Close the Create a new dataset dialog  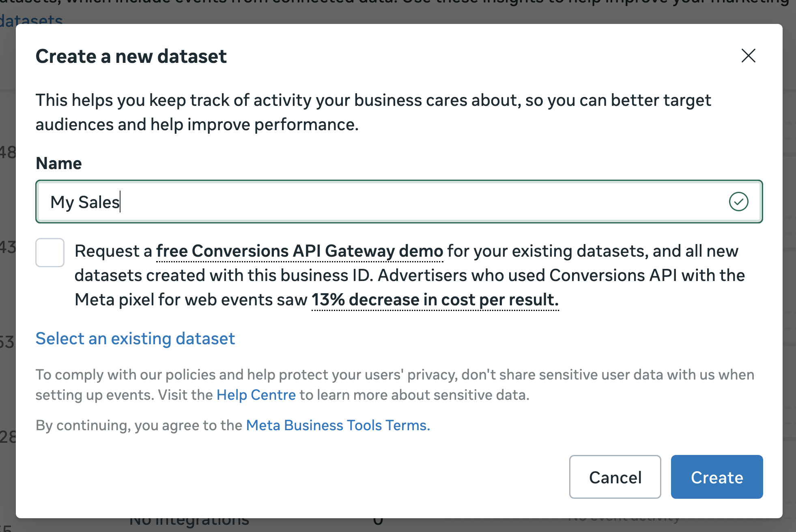click(x=748, y=56)
